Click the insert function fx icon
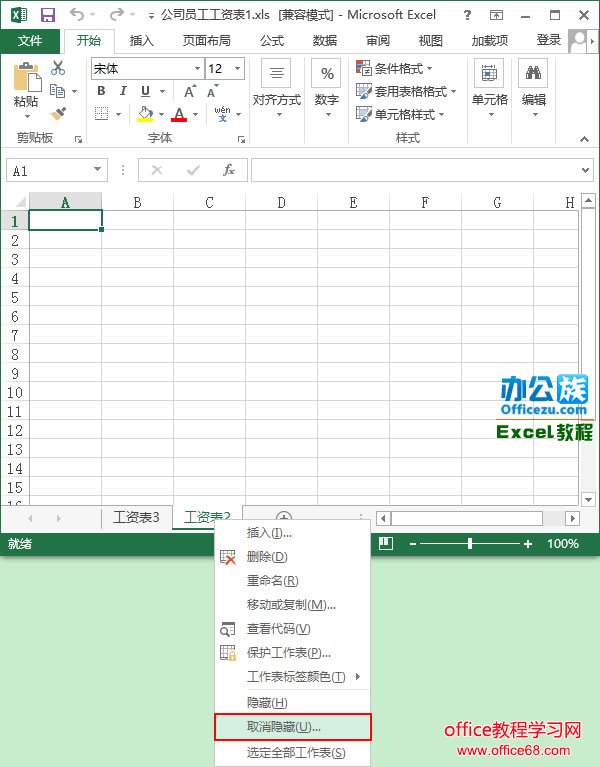Screen dimensions: 600x767 click(229, 170)
